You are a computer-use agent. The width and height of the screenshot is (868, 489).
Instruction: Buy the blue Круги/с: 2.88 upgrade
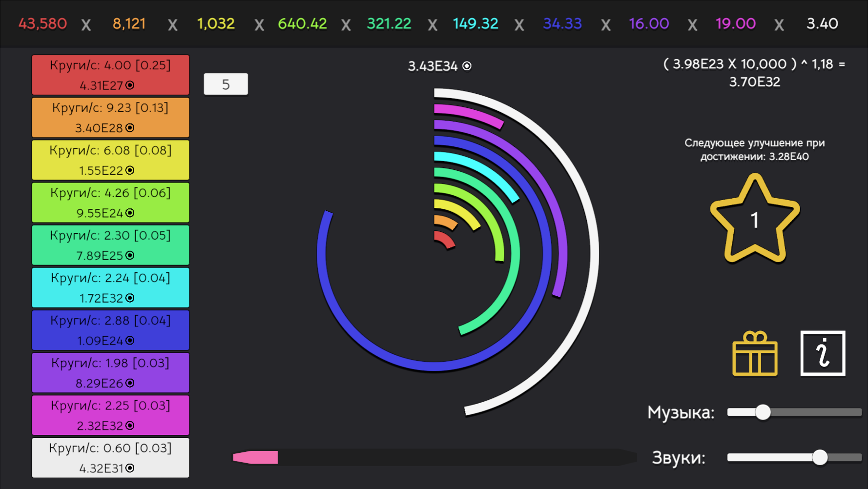[x=110, y=330]
